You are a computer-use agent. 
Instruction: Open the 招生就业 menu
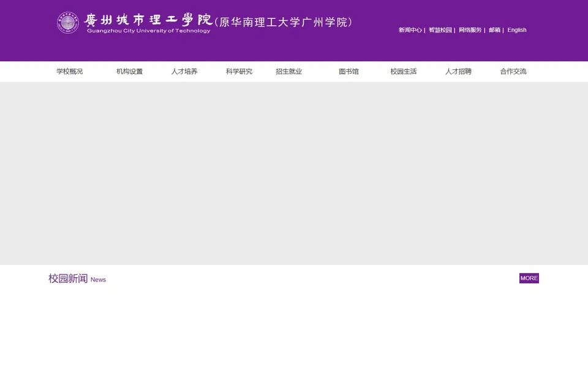pos(288,71)
